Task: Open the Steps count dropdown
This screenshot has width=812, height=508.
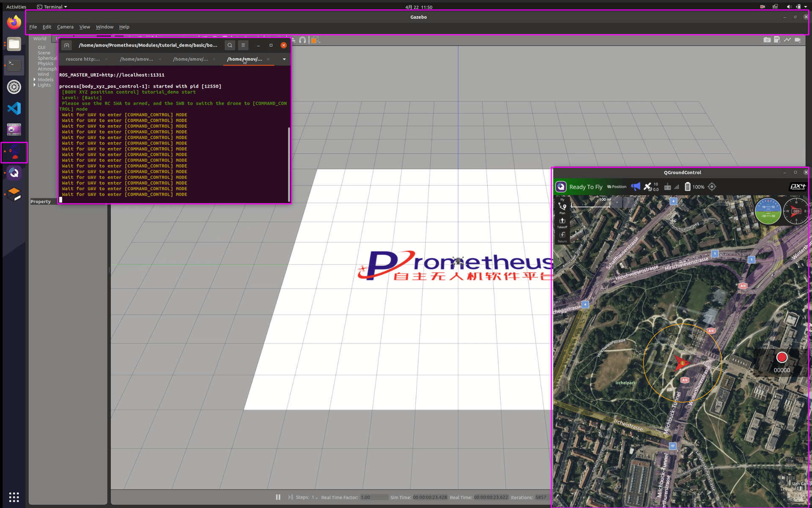Action: click(x=314, y=497)
